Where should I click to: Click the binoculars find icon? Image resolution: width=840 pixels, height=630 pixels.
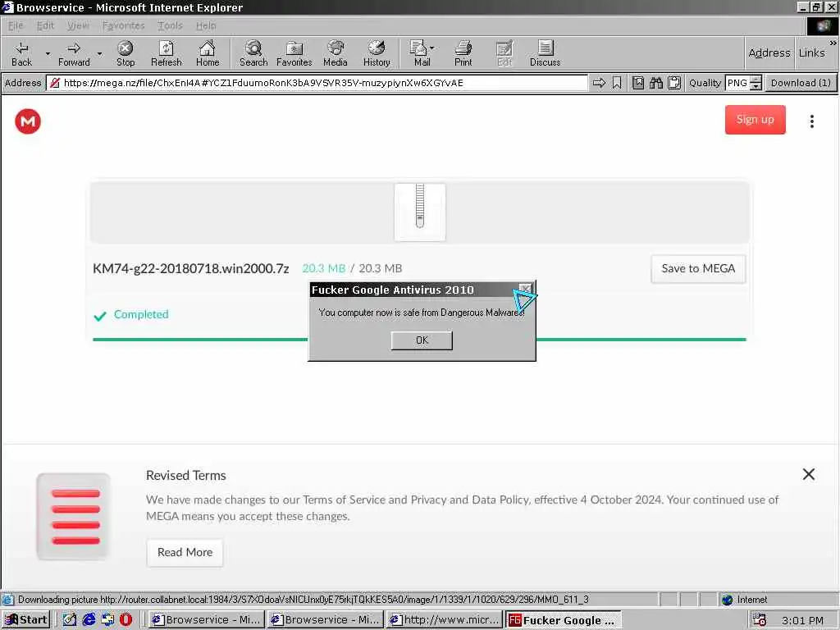[x=655, y=83]
